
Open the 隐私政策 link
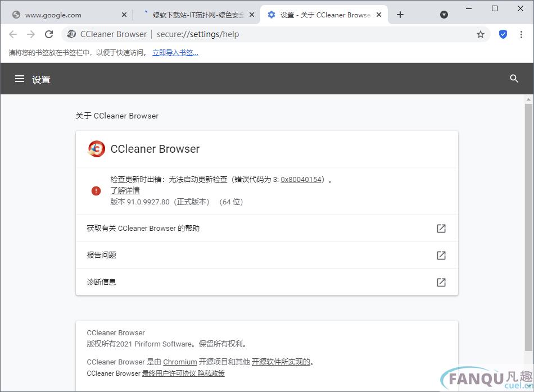[x=211, y=373]
